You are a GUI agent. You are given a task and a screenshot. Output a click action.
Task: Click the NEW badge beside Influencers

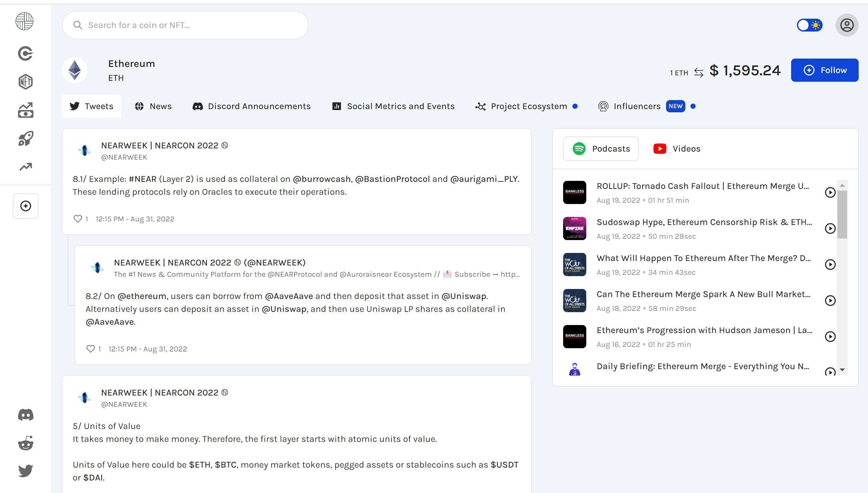pyautogui.click(x=675, y=106)
